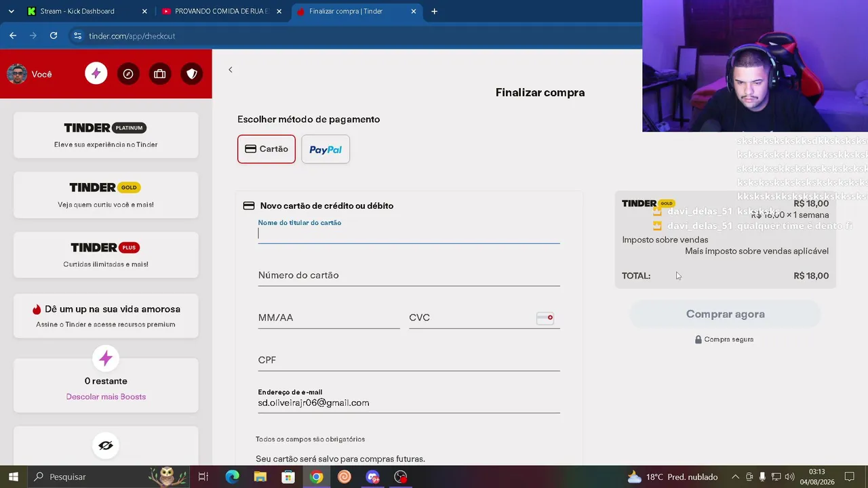The width and height of the screenshot is (868, 488).
Task: Click the Você profile label
Action: coord(42,75)
